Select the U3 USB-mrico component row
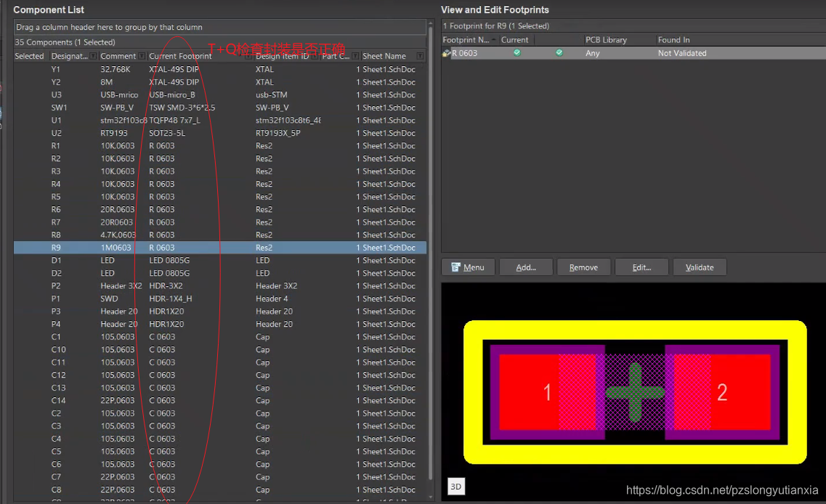Screen dimensions: 826x504 (x=219, y=95)
